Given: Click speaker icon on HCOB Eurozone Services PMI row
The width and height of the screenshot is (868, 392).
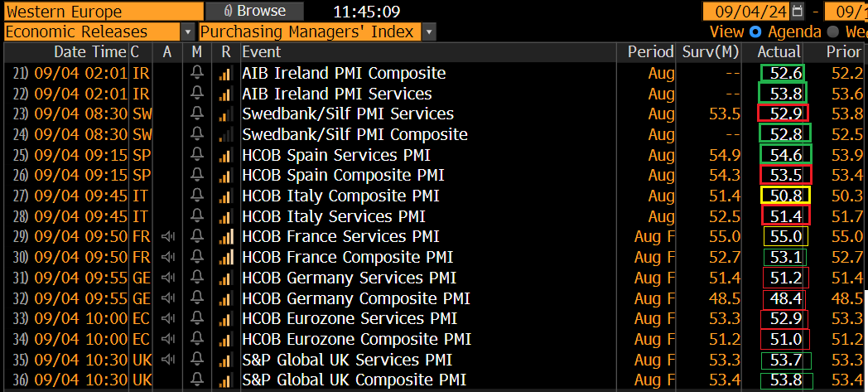Looking at the screenshot, I should (x=168, y=319).
